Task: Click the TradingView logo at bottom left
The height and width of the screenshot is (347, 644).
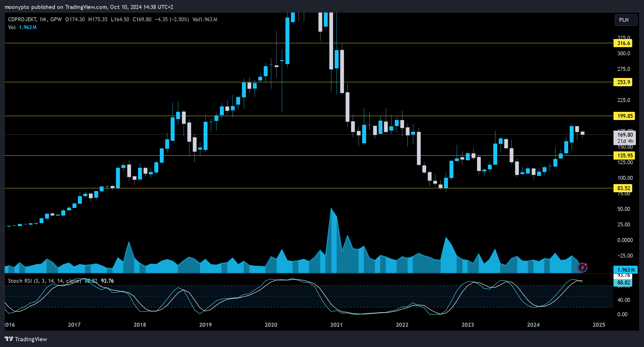Action: [x=26, y=339]
